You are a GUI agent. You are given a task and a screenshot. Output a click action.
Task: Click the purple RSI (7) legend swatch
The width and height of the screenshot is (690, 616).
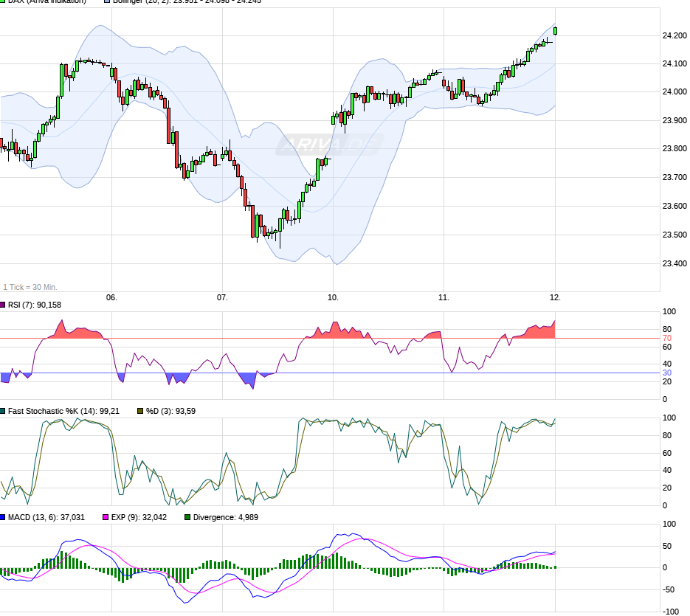3,305
